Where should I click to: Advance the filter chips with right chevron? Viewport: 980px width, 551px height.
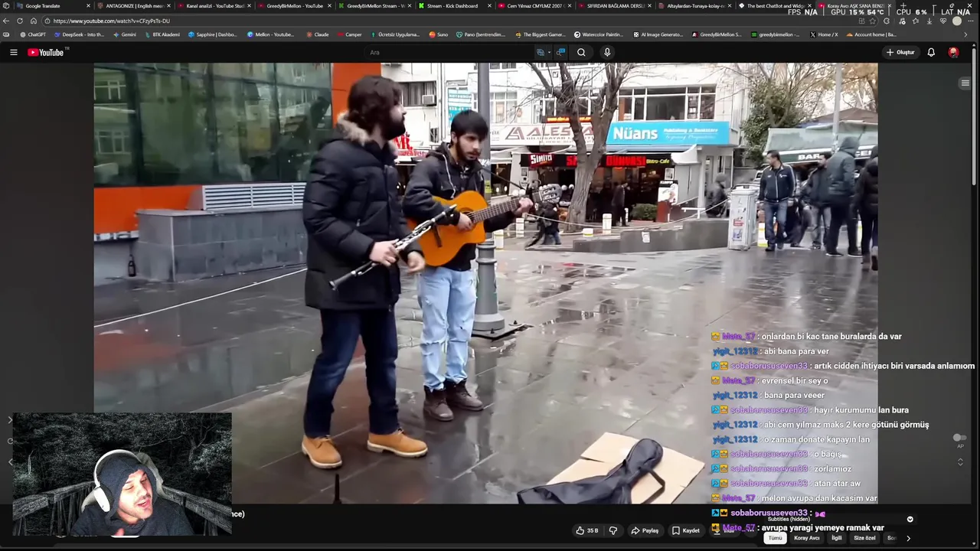click(x=909, y=538)
